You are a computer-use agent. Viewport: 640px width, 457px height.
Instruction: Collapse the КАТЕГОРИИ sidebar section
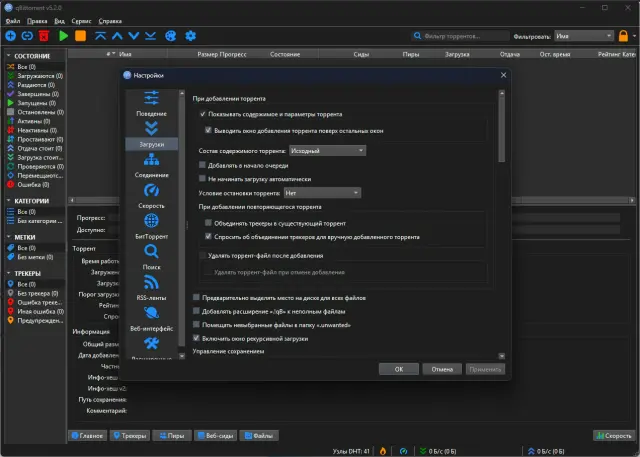9,201
